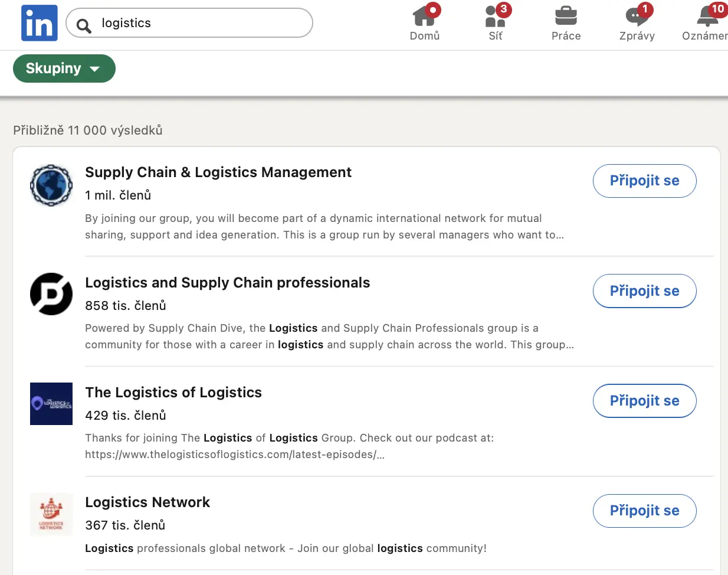Image resolution: width=728 pixels, height=575 pixels.
Task: Click the search magnifier icon
Action: 84,25
